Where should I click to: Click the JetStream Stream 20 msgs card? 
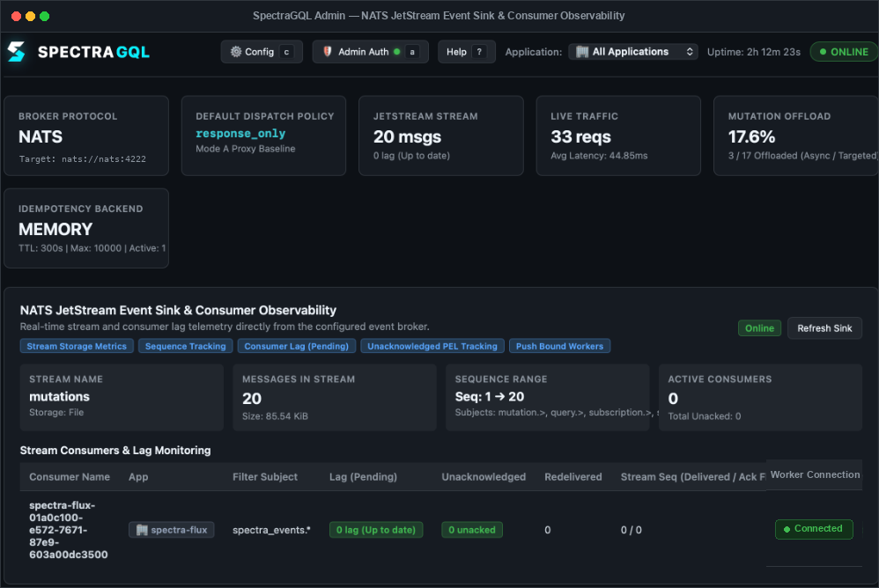(x=441, y=136)
